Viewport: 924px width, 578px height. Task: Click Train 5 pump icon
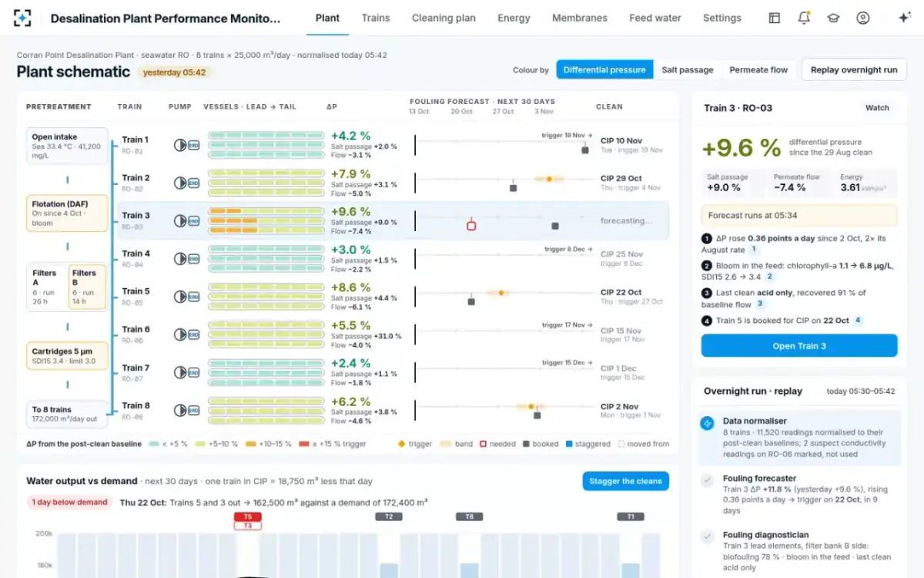[180, 297]
